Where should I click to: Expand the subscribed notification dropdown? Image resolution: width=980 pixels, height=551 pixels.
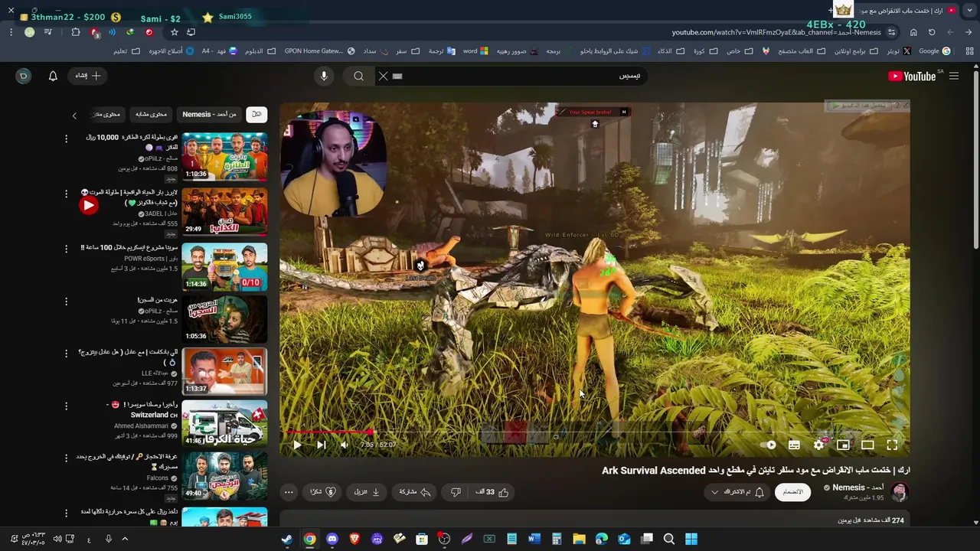737,492
